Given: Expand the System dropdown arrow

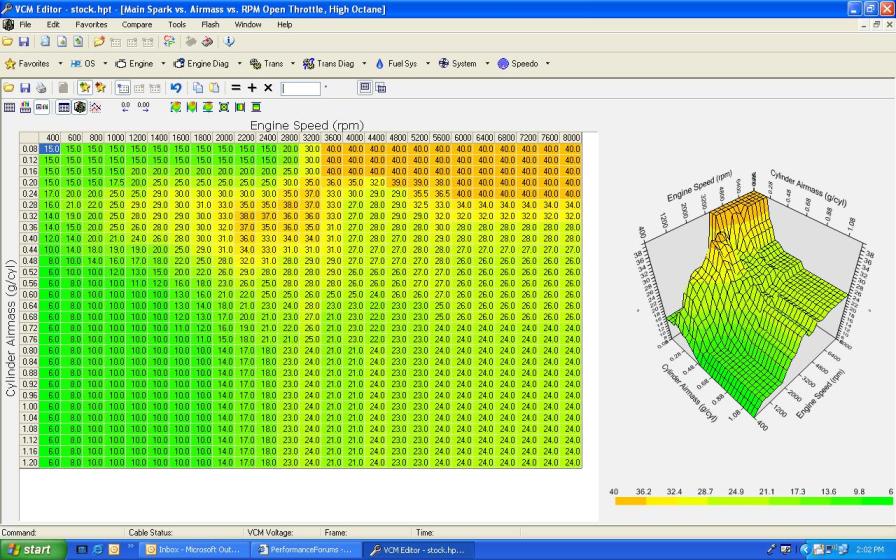Looking at the screenshot, I should [487, 63].
